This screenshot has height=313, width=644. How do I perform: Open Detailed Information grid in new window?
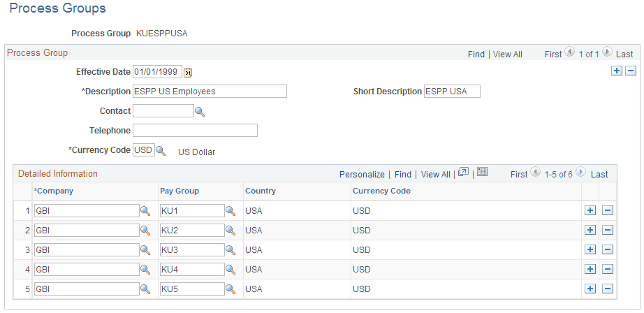pyautogui.click(x=462, y=173)
